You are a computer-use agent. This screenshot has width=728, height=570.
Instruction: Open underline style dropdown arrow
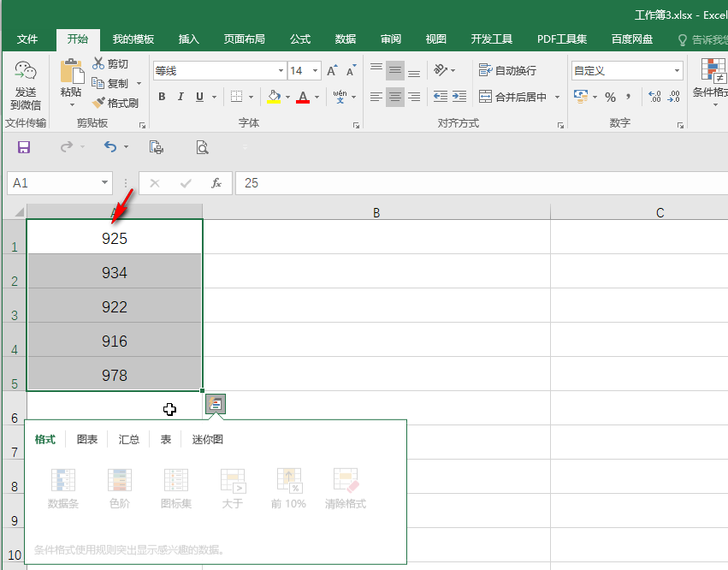(214, 97)
